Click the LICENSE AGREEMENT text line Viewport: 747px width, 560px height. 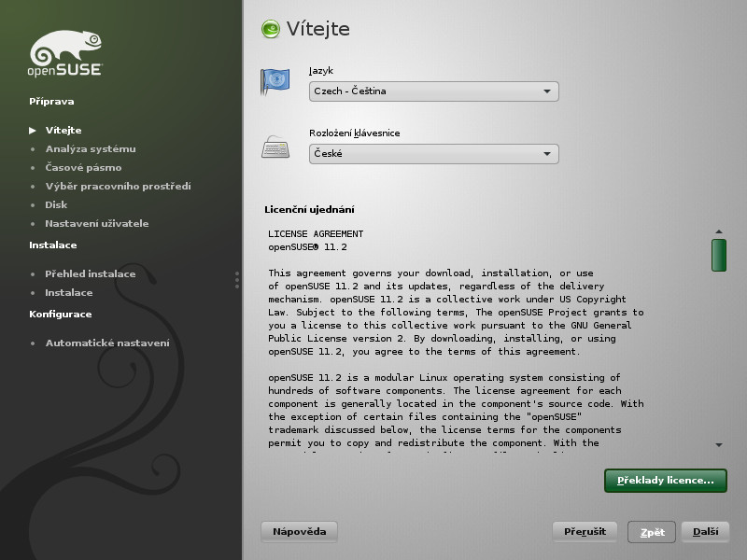pyautogui.click(x=316, y=234)
